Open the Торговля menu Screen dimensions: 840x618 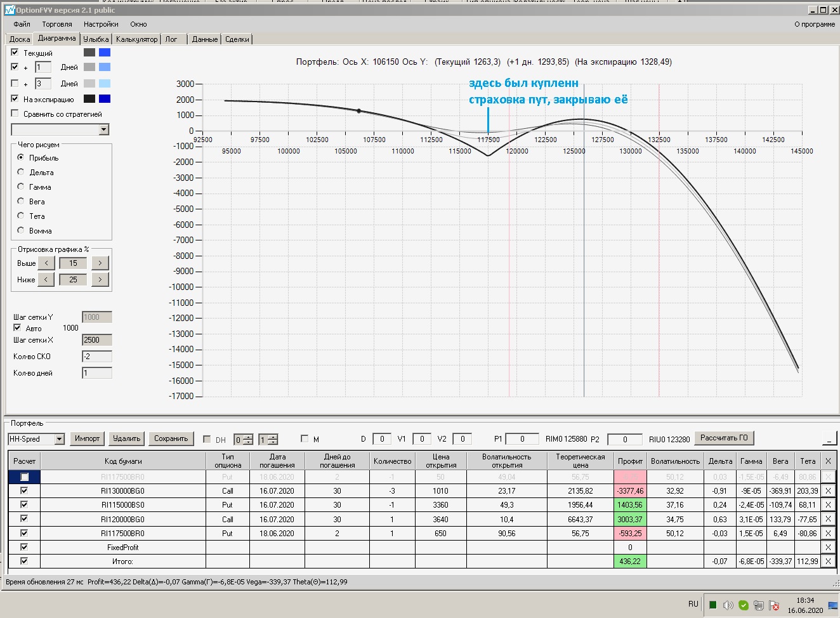(x=57, y=24)
